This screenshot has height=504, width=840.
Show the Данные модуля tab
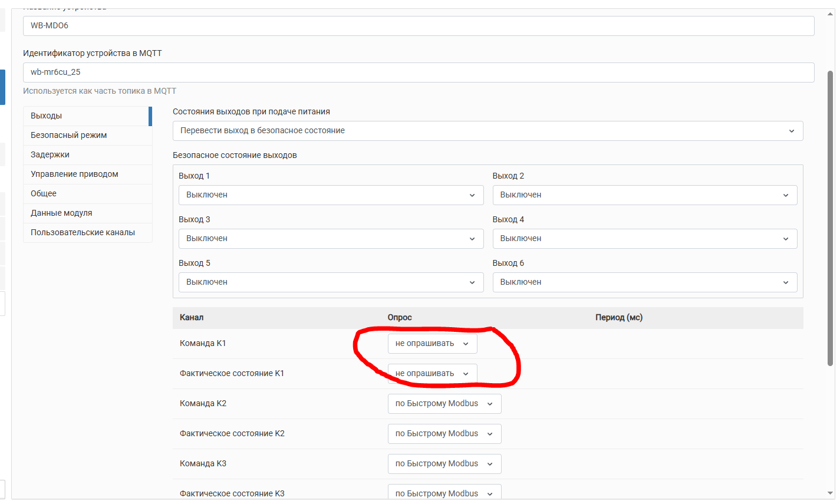click(x=87, y=213)
